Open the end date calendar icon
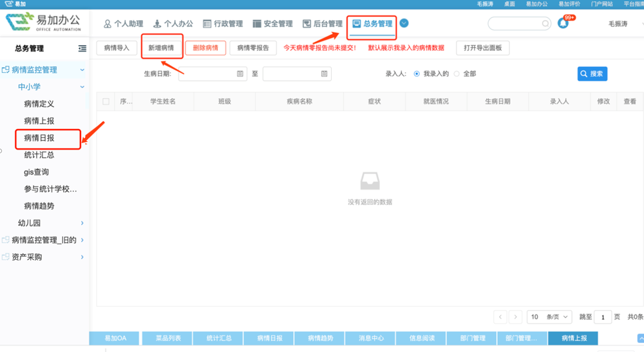 324,73
